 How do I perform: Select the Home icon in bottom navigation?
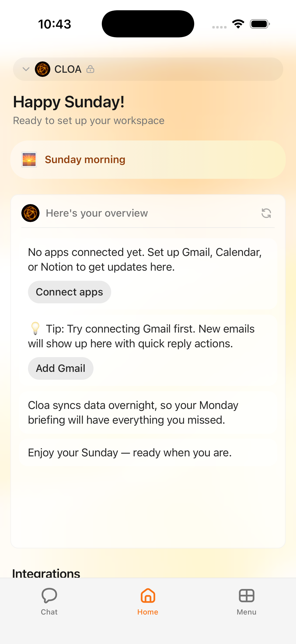(148, 597)
